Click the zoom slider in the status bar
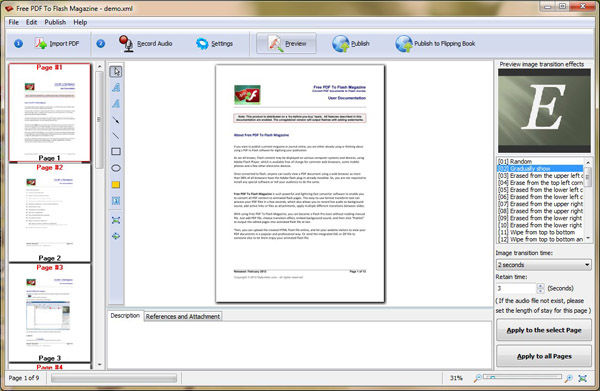 click(522, 377)
